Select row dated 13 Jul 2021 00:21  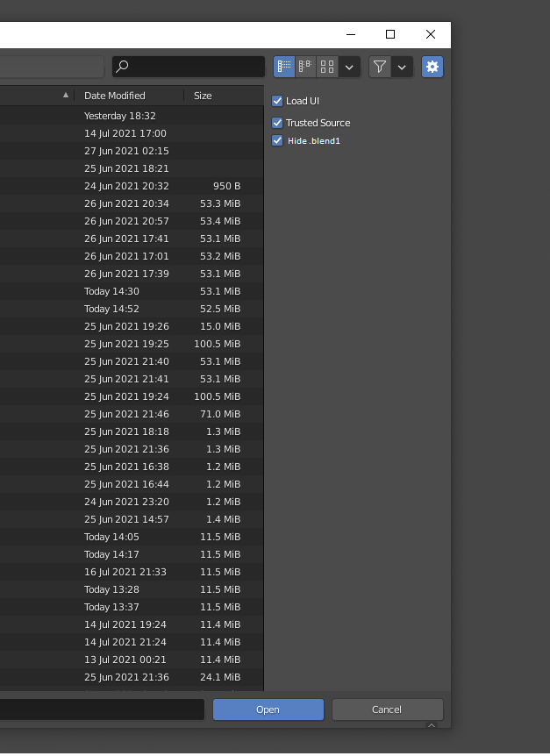pos(132,660)
